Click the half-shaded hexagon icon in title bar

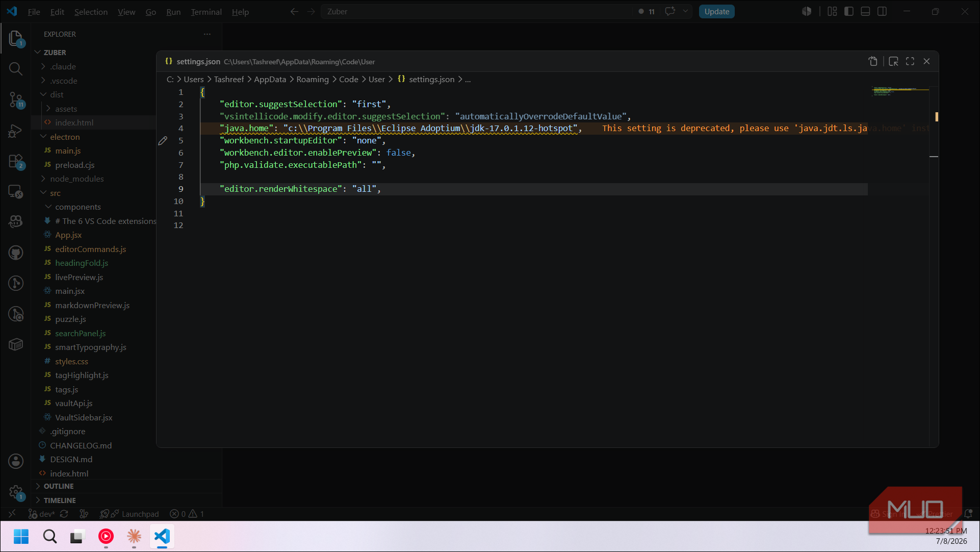(806, 11)
